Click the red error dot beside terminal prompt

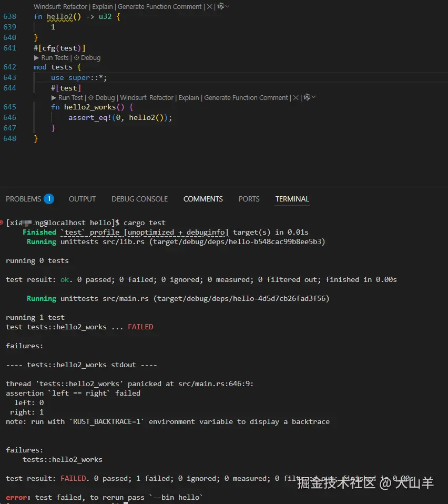[x=2, y=223]
